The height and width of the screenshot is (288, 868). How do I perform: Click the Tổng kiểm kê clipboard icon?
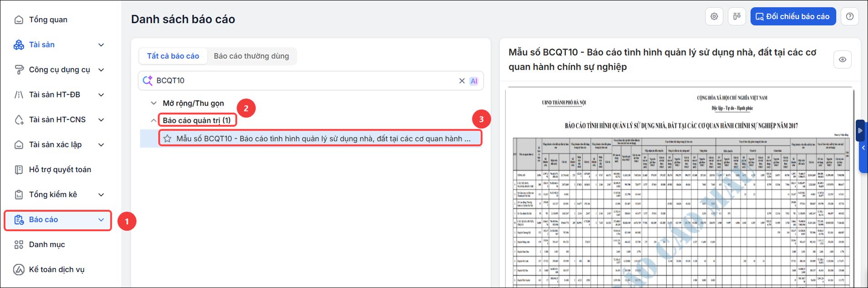[x=19, y=195]
